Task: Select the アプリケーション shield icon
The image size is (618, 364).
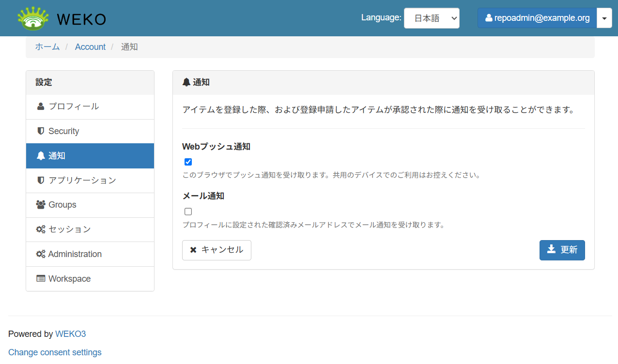Action: [40, 180]
